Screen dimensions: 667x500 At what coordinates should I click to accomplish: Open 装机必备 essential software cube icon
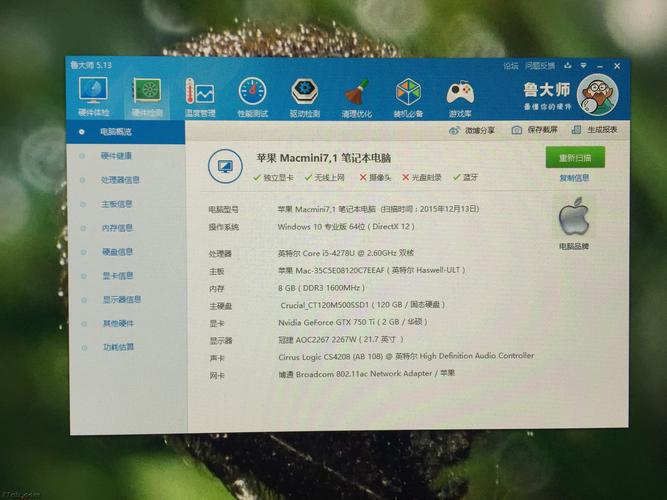[408, 98]
